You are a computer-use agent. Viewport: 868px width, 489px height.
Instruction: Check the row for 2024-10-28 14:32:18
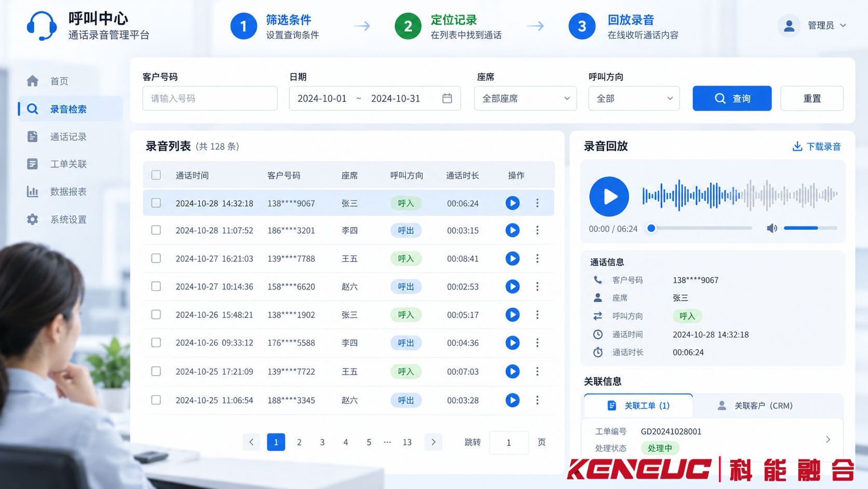(156, 203)
